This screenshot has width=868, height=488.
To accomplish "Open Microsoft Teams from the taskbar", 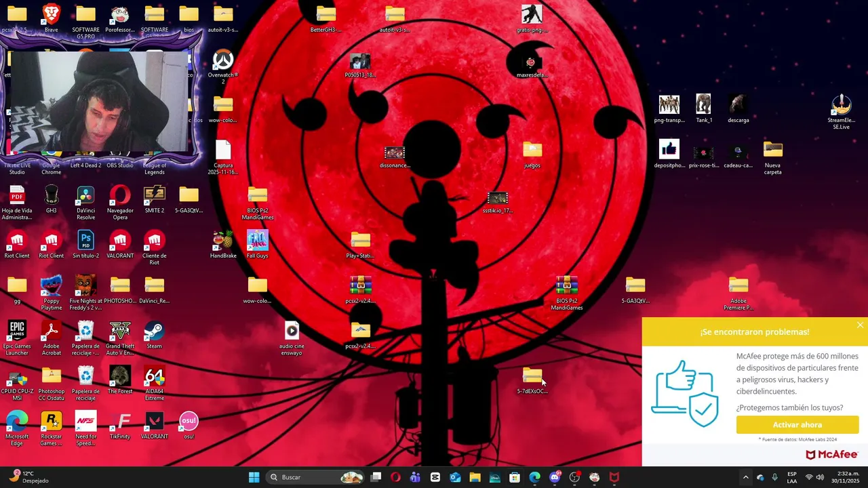I will point(415,477).
